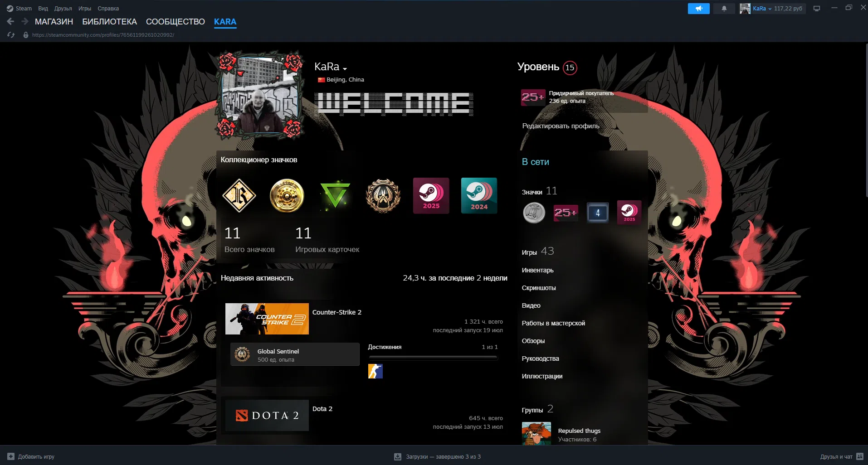Screen dimensions: 868x465
Task: Go to the МАГАЗИН tab
Action: [x=54, y=22]
